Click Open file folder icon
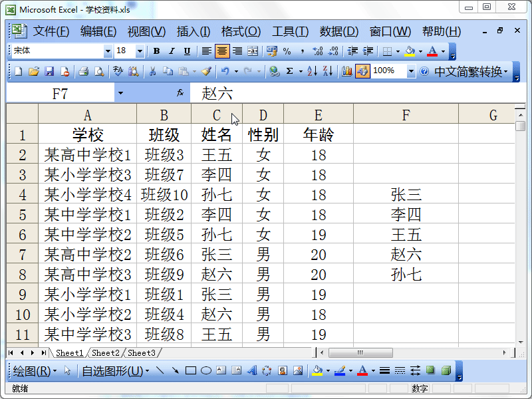 point(34,71)
